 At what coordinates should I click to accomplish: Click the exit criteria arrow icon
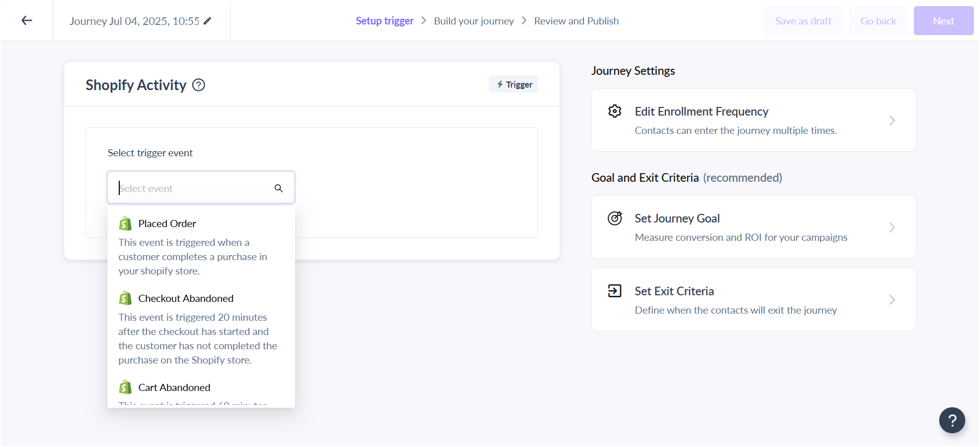click(615, 291)
